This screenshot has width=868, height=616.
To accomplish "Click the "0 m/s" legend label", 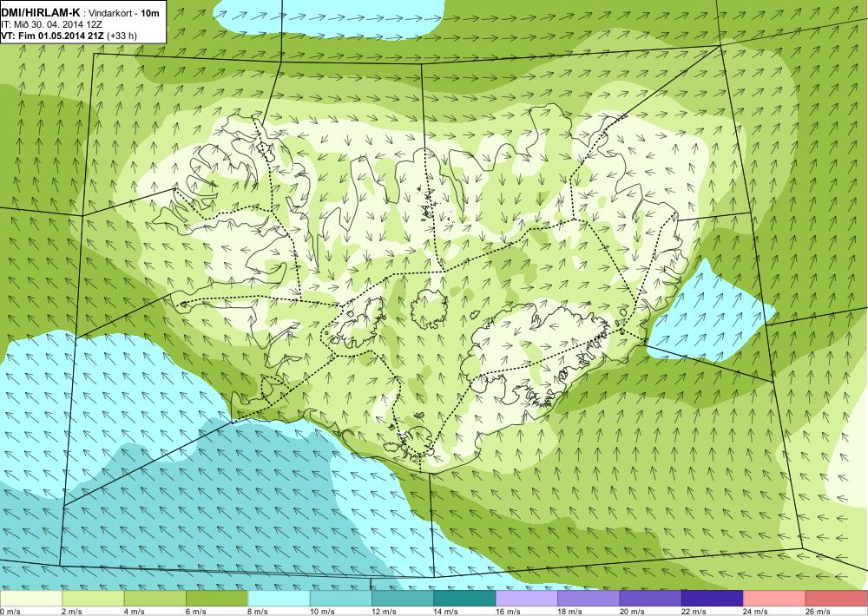I will pos(10,612).
